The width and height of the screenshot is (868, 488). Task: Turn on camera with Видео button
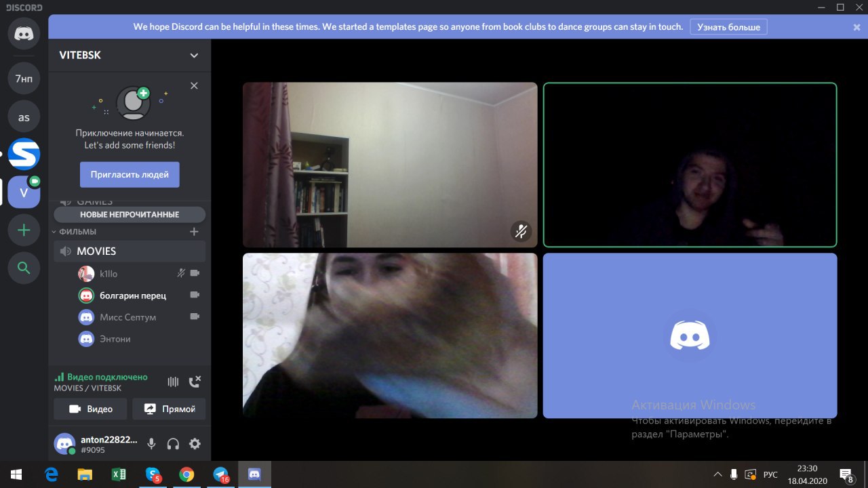[x=91, y=409]
